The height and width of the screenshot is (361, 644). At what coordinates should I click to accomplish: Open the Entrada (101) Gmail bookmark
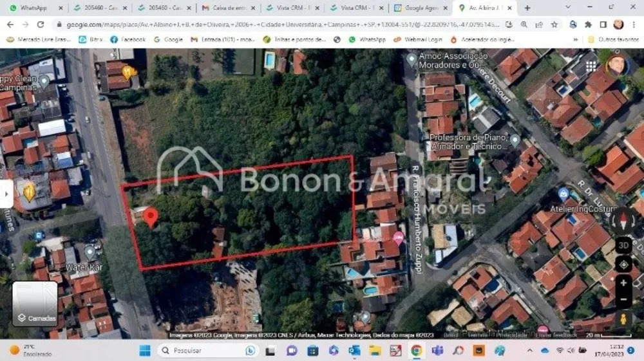tap(223, 39)
